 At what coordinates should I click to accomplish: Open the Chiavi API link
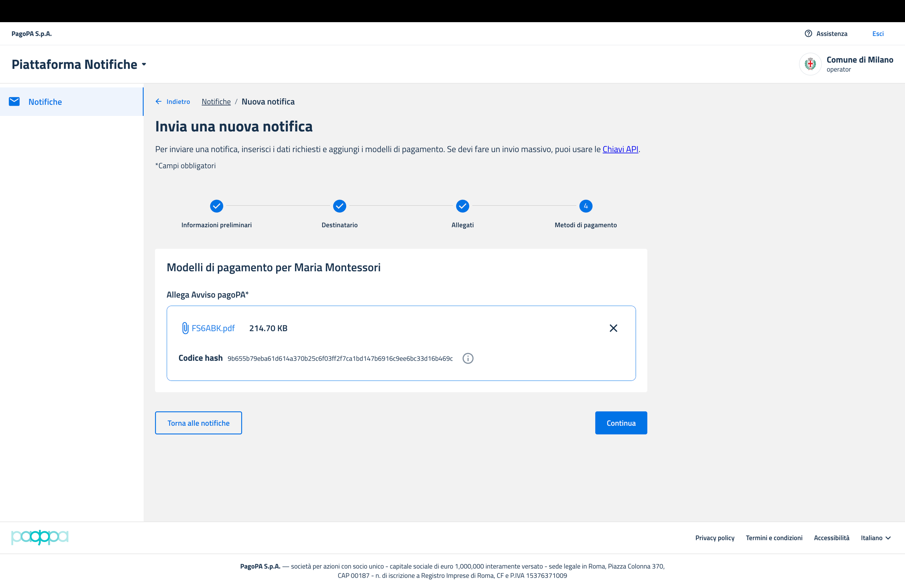tap(620, 149)
